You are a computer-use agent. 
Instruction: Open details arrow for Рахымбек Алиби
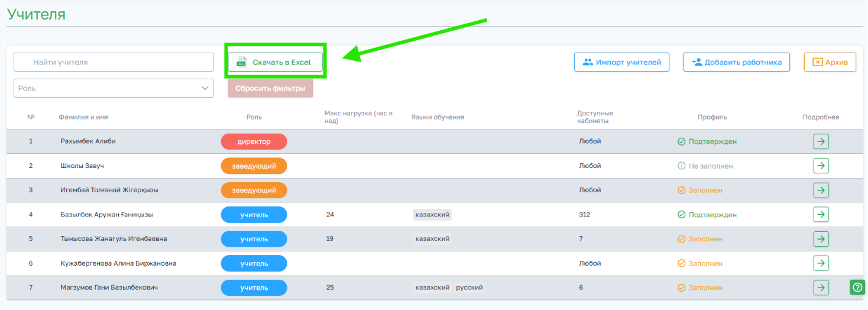click(821, 141)
